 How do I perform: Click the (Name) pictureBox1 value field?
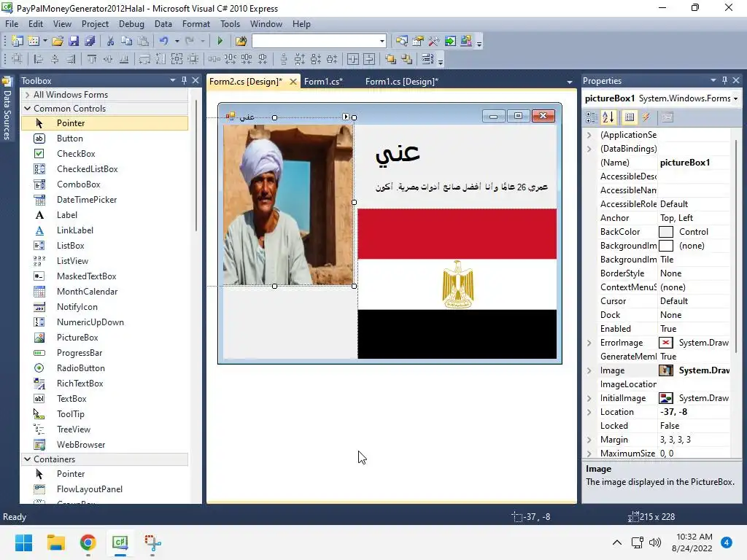click(694, 163)
